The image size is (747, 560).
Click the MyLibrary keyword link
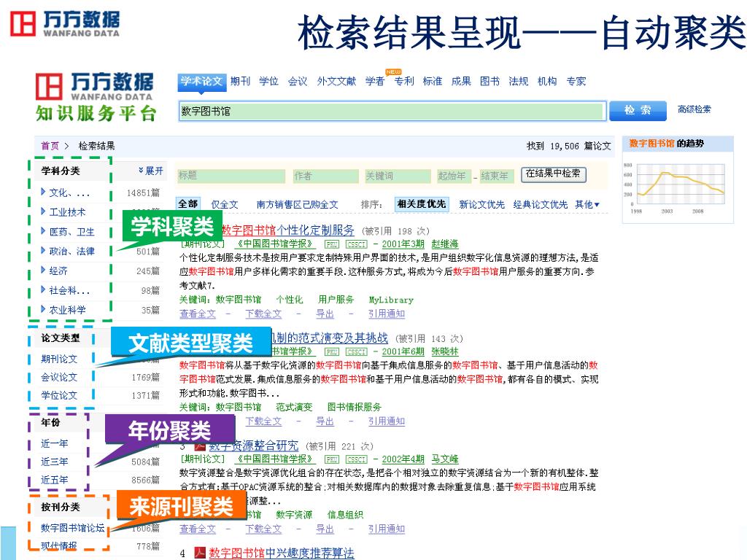coord(391,300)
